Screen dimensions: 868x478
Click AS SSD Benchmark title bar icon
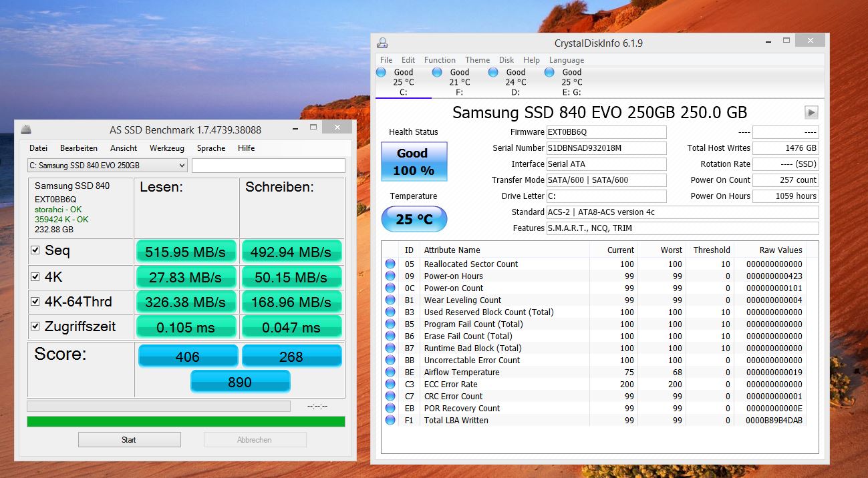(x=26, y=130)
